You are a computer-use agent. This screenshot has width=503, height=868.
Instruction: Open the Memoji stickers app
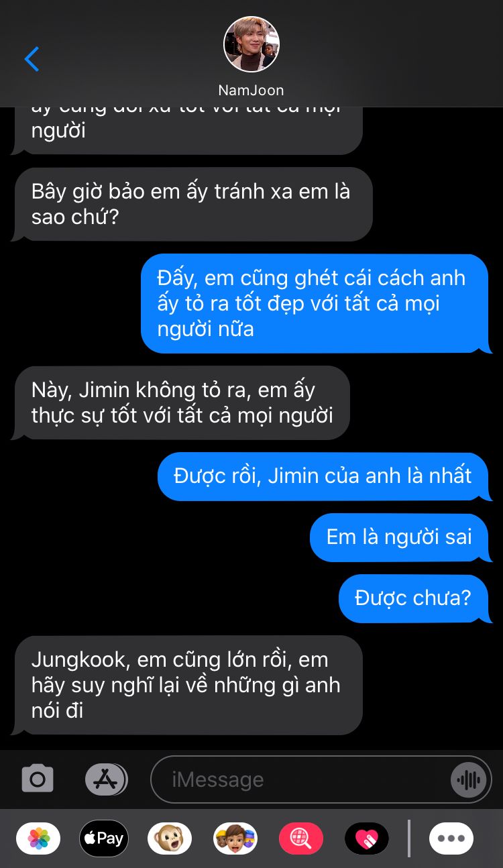[x=235, y=838]
